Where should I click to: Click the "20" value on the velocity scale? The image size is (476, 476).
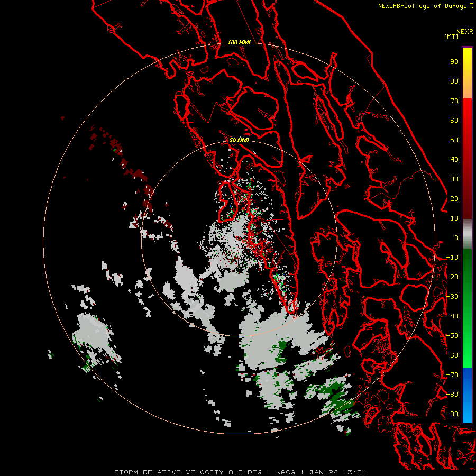click(x=454, y=199)
